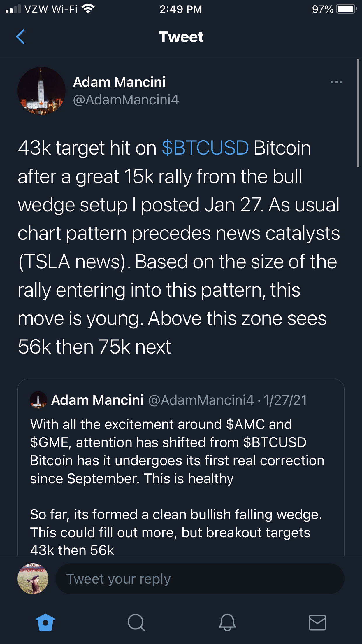The width and height of the screenshot is (362, 644).
Task: Tap the Wi-Fi status icon
Action: (x=88, y=9)
